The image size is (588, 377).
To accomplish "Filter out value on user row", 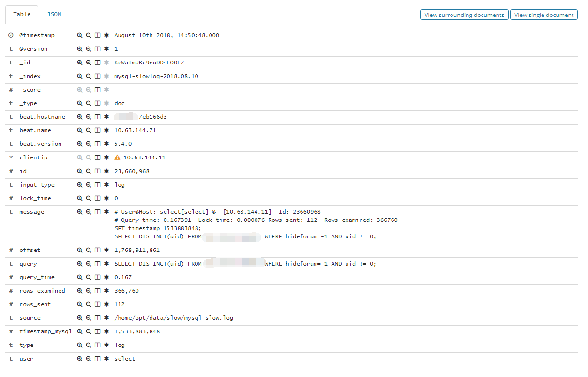I will (x=89, y=359).
